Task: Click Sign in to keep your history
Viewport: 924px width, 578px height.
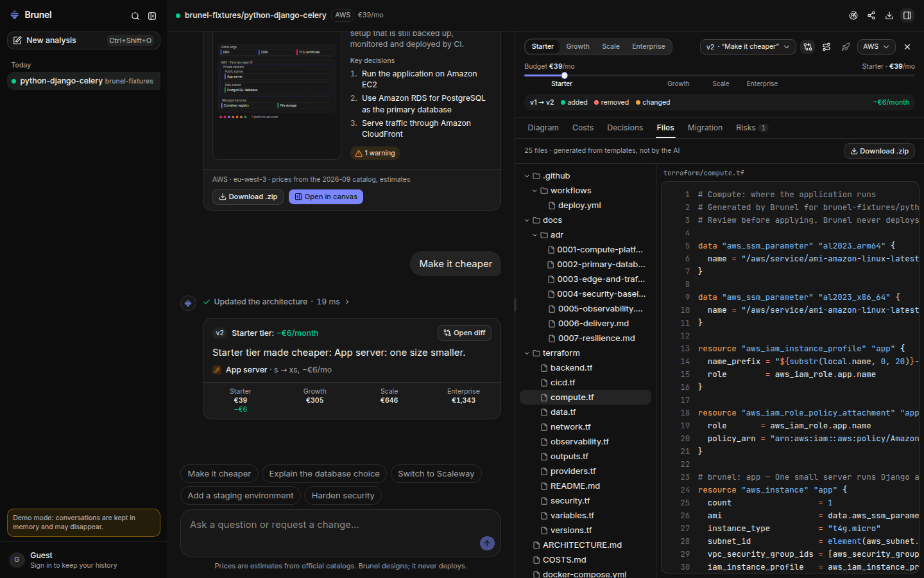Action: point(74,566)
